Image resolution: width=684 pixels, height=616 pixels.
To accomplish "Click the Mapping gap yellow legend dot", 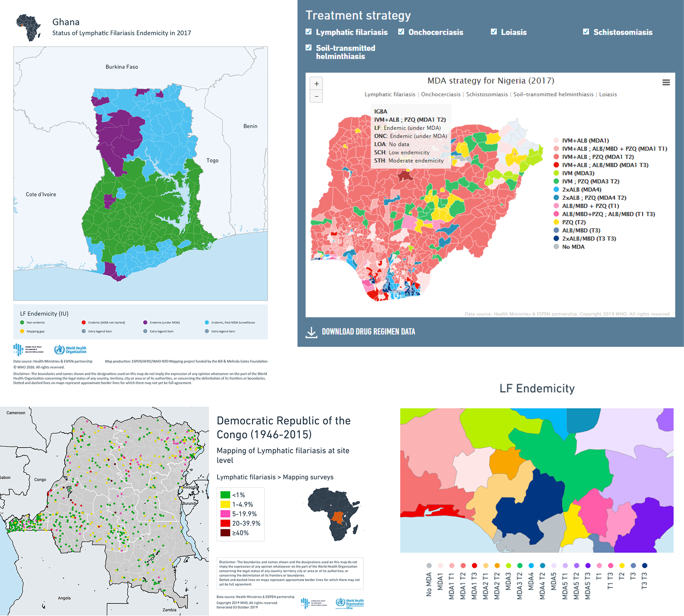I will [22, 331].
